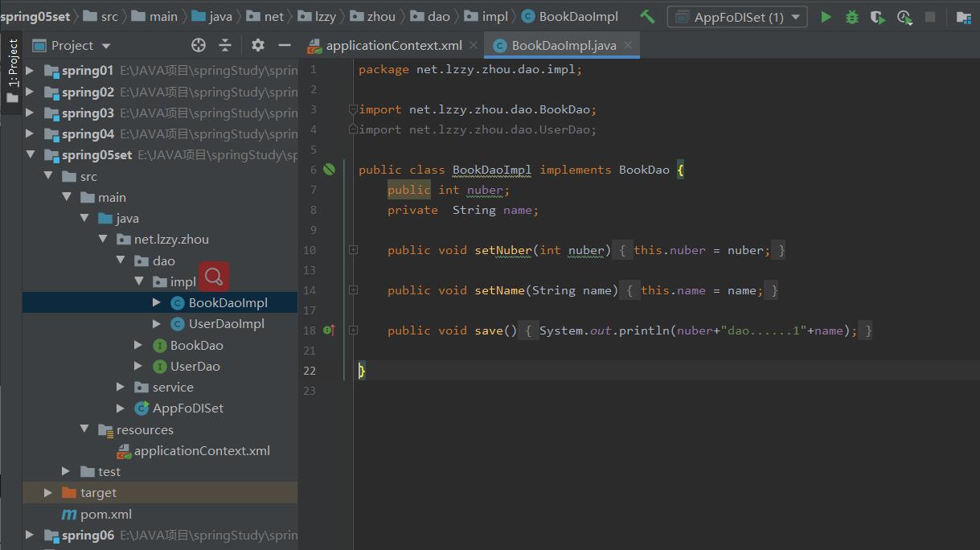This screenshot has height=550, width=980.
Task: Expand the test folder
Action: coord(66,472)
